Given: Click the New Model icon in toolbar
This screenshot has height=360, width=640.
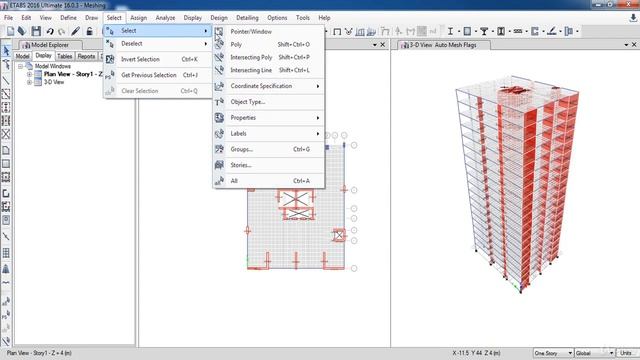Looking at the screenshot, I should point(10,31).
